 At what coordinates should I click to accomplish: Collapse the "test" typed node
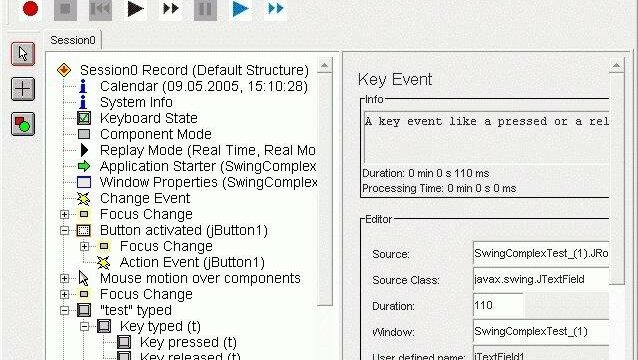click(64, 310)
